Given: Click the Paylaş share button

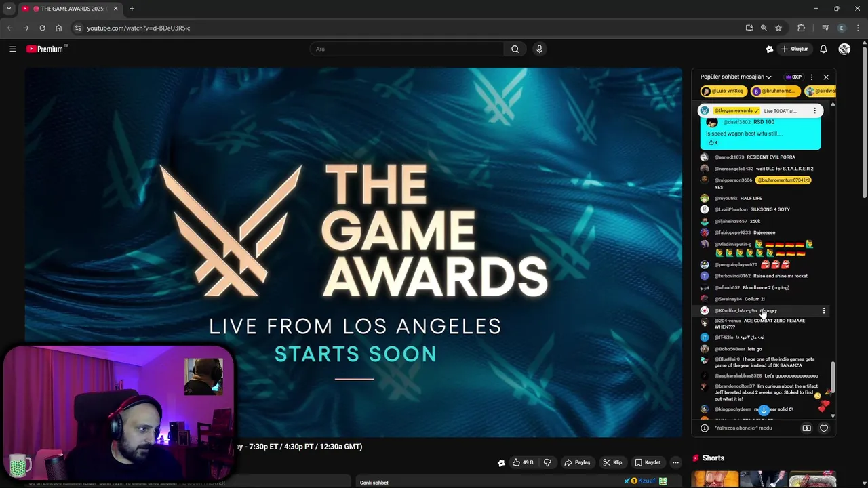Looking at the screenshot, I should click(x=577, y=462).
